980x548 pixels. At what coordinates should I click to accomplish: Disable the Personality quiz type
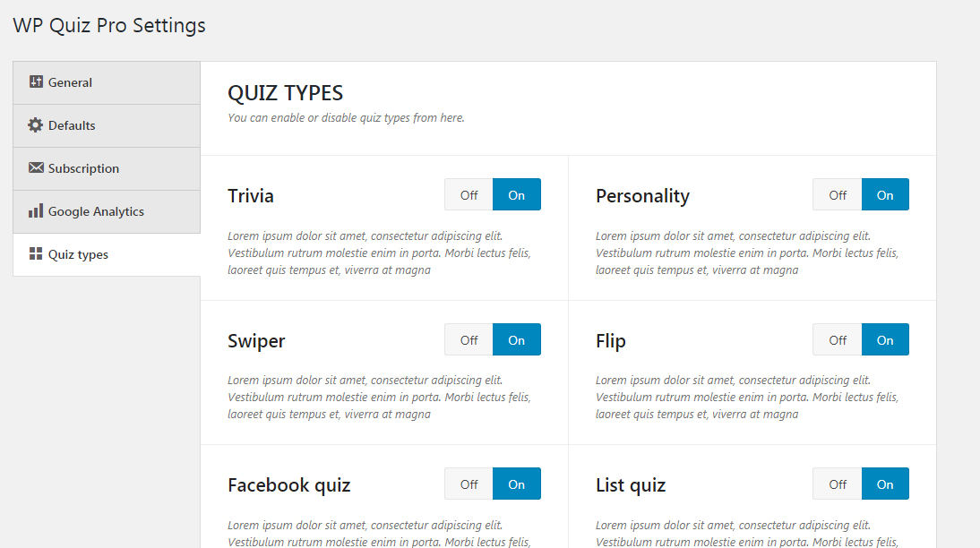click(x=838, y=195)
